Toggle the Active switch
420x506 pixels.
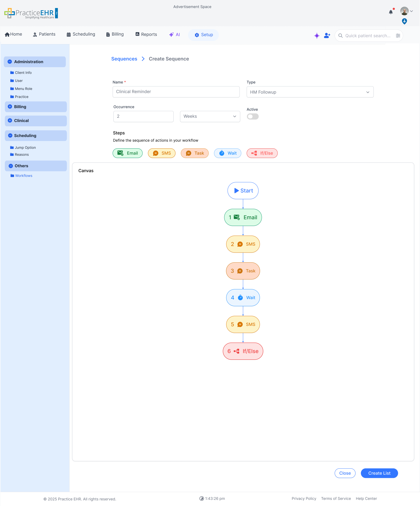click(x=253, y=117)
